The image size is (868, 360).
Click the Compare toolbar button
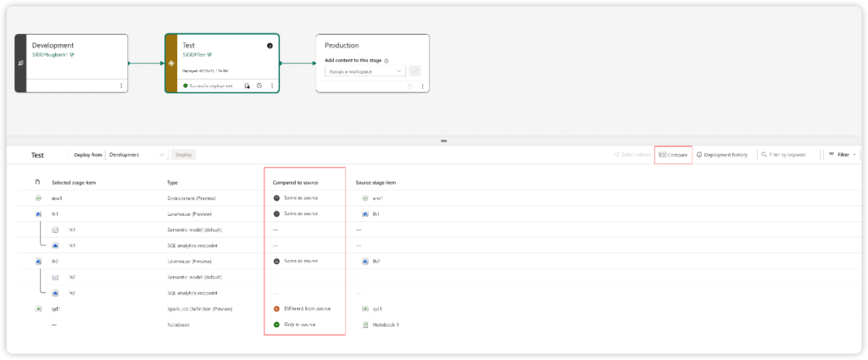(x=673, y=155)
